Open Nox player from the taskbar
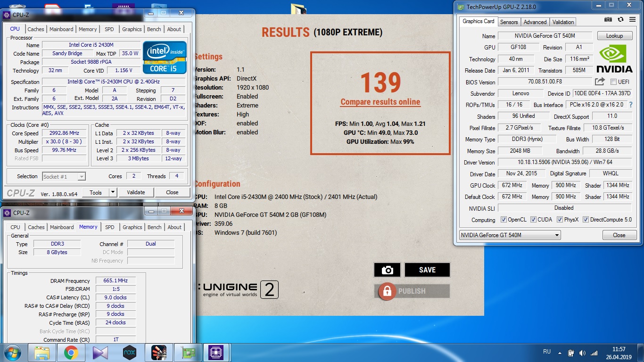 [130, 353]
